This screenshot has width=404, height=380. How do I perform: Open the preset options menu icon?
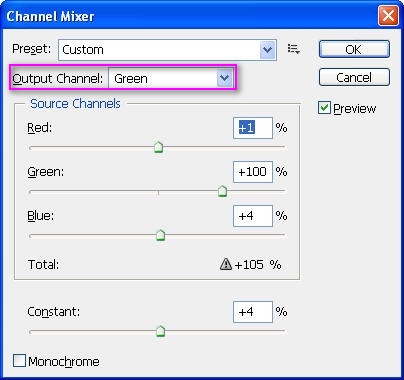tap(294, 49)
